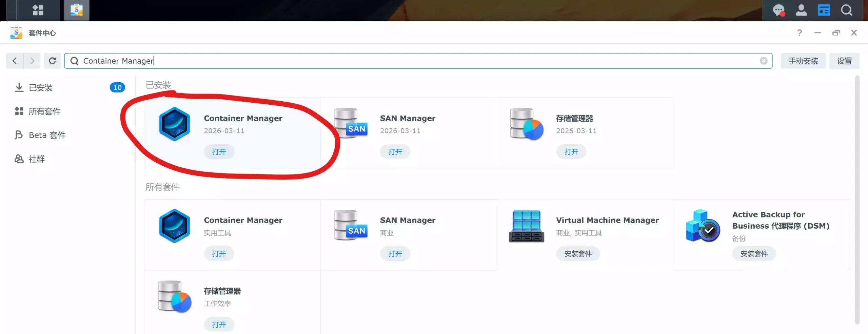Click the 手动安装 button
Screen dimensions: 868x334
[x=803, y=61]
